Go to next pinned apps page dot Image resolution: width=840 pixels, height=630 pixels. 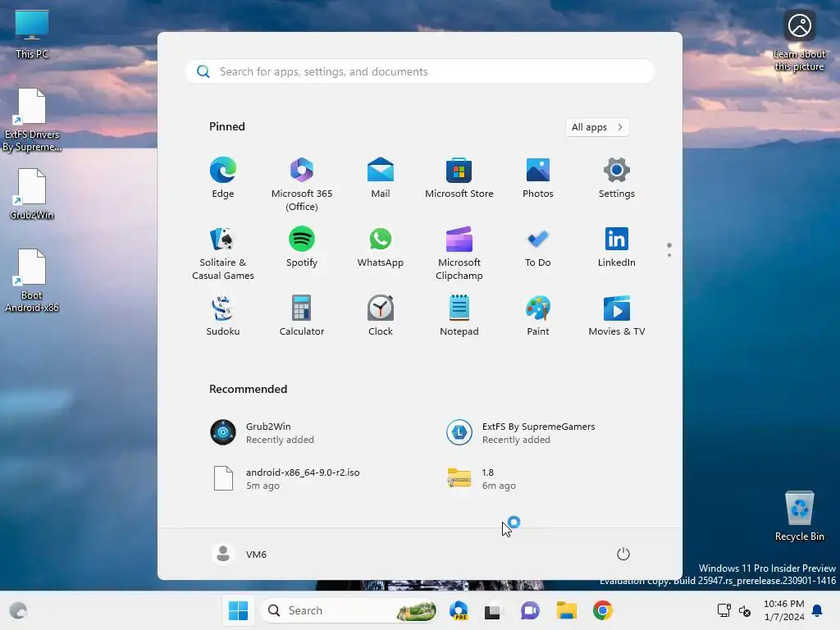pyautogui.click(x=669, y=255)
